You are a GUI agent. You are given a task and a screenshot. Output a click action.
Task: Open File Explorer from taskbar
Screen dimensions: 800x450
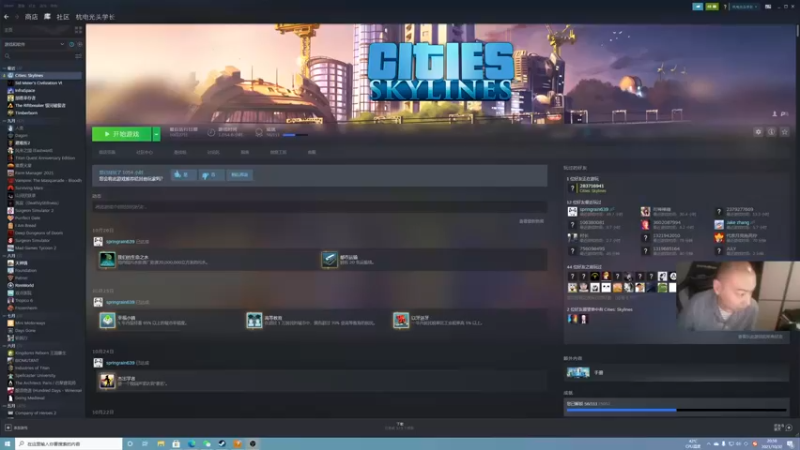coord(161,444)
